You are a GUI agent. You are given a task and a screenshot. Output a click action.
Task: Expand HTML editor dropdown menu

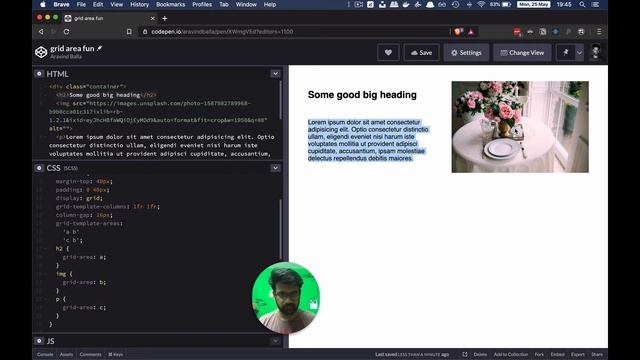(x=276, y=74)
